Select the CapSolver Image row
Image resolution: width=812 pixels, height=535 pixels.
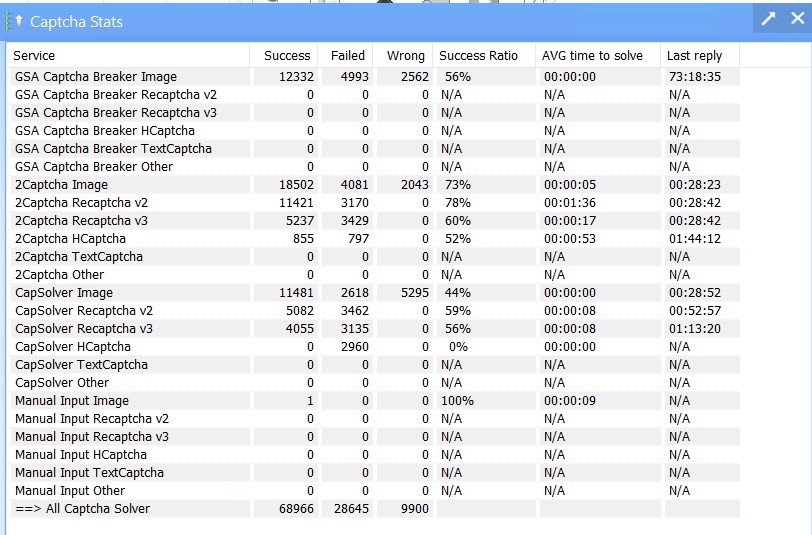pyautogui.click(x=375, y=293)
